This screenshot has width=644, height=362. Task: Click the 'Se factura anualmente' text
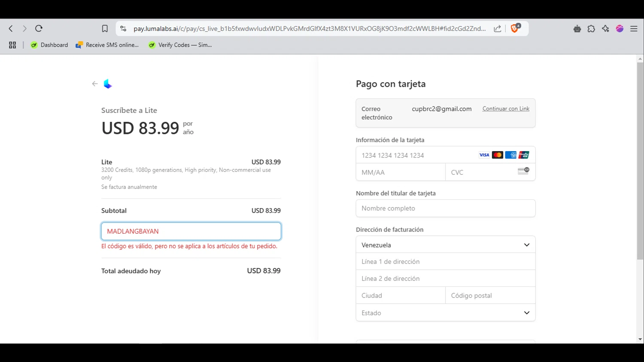(129, 187)
